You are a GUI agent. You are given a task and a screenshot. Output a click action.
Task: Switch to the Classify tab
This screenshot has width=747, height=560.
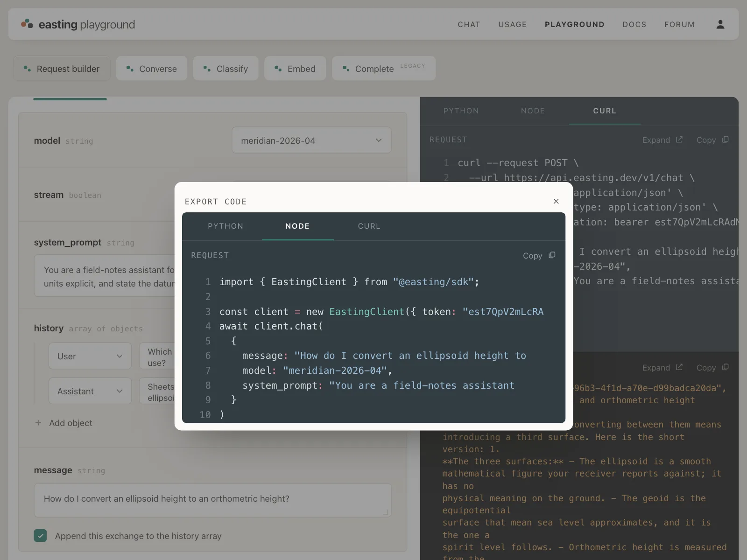[x=226, y=69]
